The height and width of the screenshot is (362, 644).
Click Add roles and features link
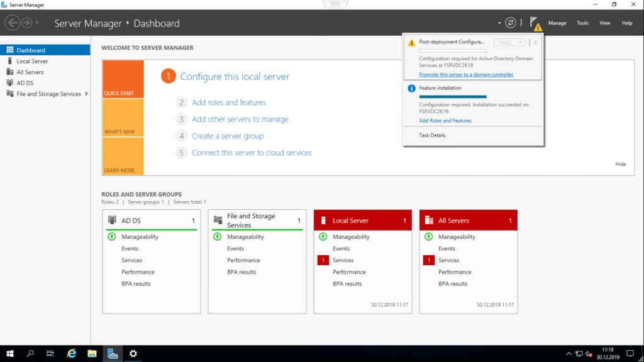(229, 102)
